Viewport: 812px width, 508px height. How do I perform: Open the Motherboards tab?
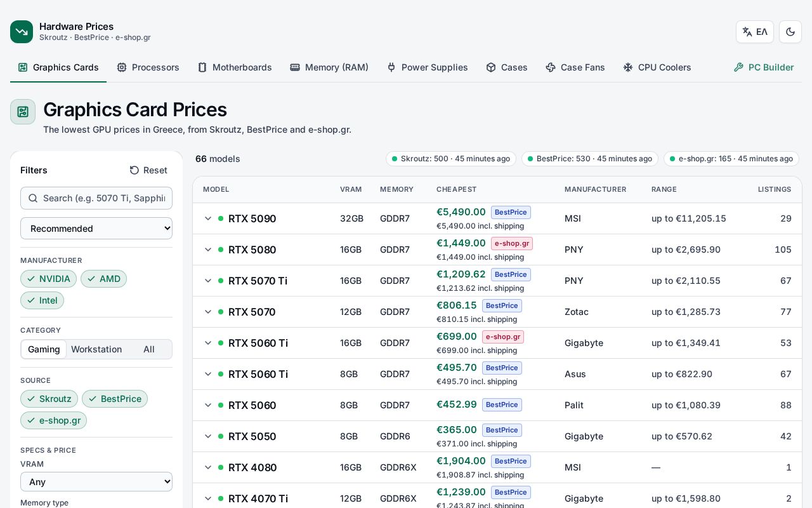tap(235, 67)
